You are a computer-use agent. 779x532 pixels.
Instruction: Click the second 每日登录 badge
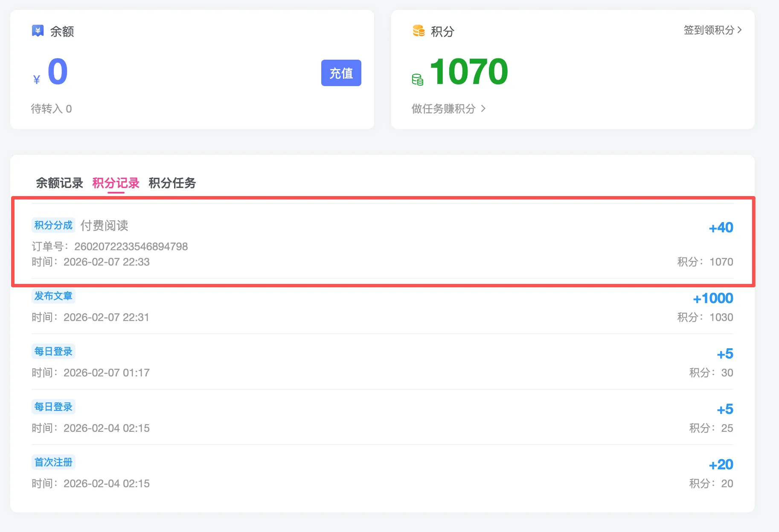pos(53,406)
